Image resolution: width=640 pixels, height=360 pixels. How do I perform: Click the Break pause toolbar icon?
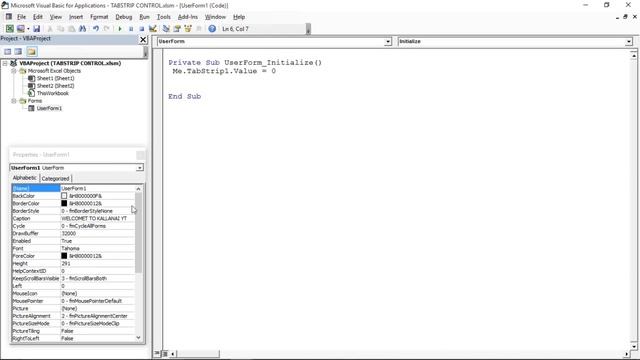(131, 29)
